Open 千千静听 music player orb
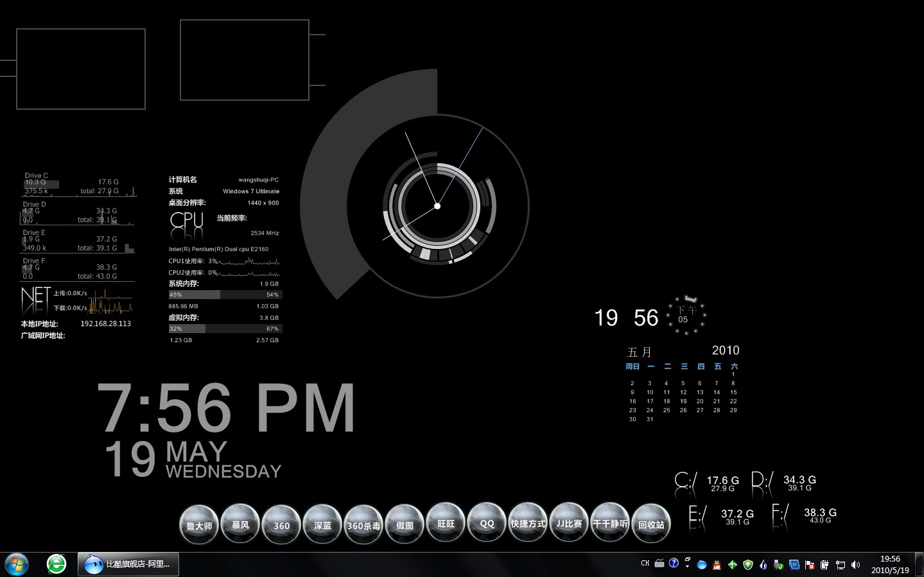924x577 pixels. [610, 522]
